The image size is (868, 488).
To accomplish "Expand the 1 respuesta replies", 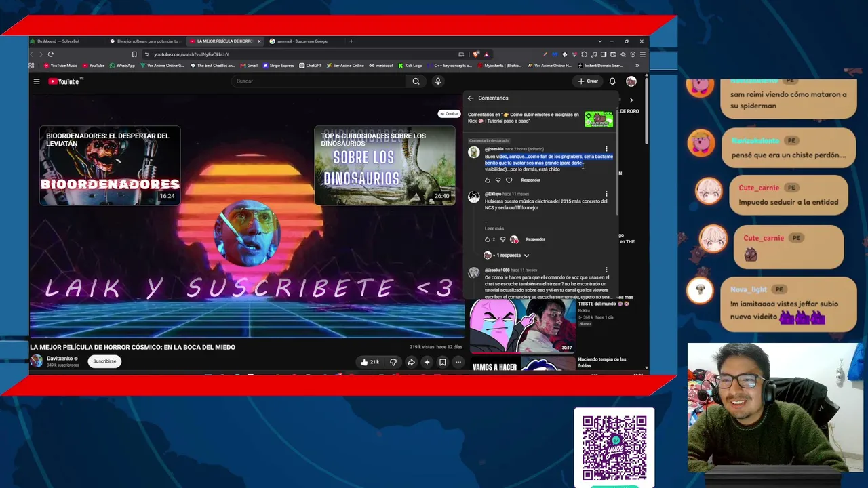I will point(507,256).
